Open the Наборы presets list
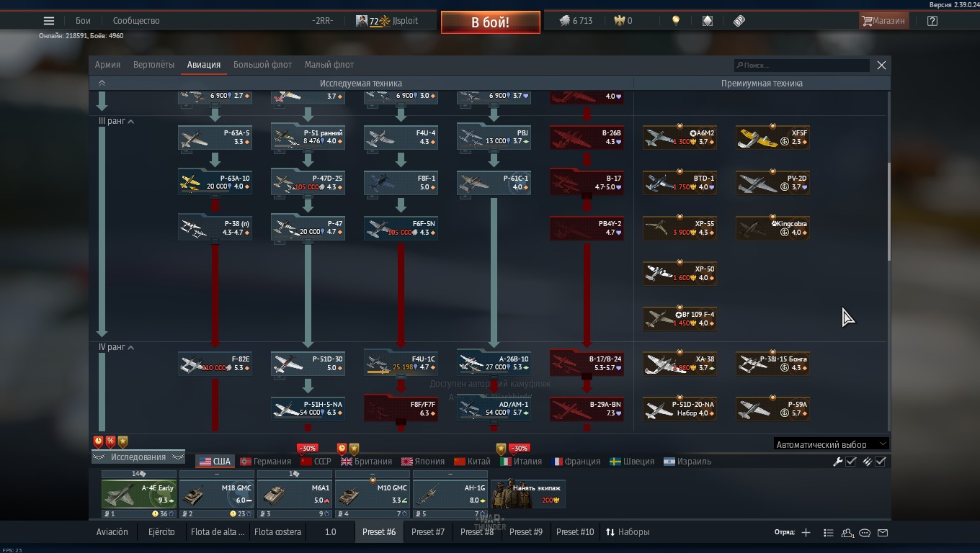This screenshot has width=980, height=553. click(627, 532)
